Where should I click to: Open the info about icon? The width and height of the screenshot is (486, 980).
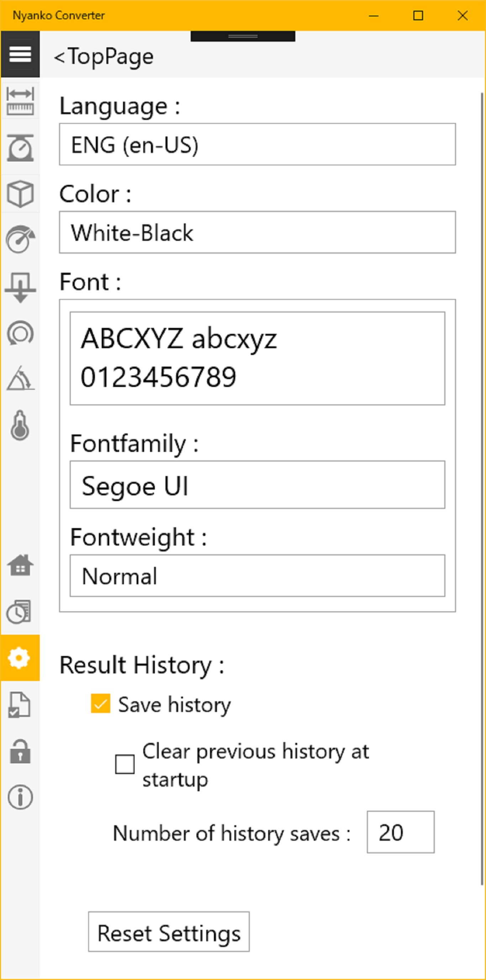[20, 797]
